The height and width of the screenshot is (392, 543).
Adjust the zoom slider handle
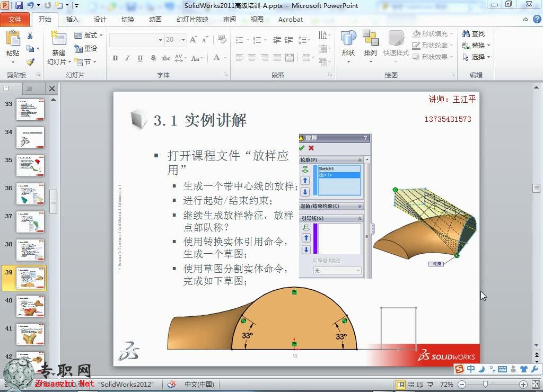486,385
